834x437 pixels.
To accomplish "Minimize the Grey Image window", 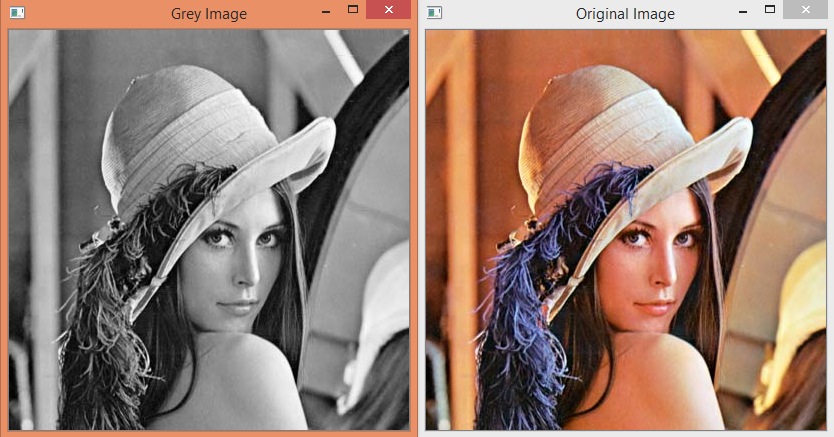I will pos(326,10).
